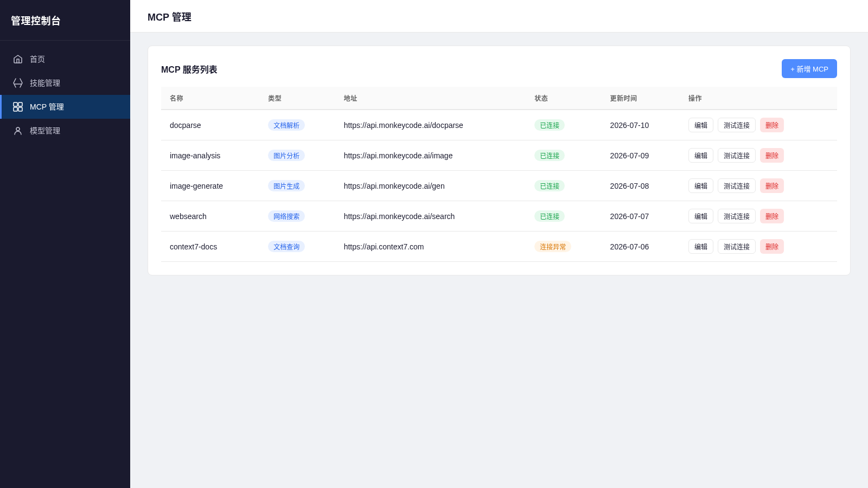Click the 新增 MCP button
The image size is (868, 488).
[809, 69]
